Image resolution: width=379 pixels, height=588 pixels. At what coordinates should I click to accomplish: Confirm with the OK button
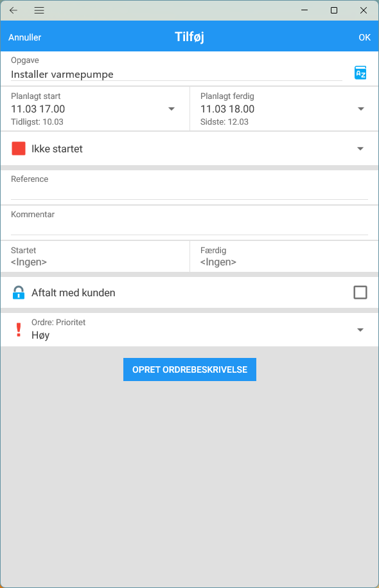[x=364, y=37]
